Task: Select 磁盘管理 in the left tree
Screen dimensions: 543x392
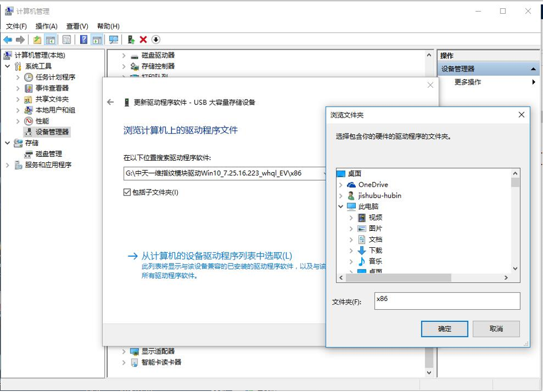Action: coord(49,154)
